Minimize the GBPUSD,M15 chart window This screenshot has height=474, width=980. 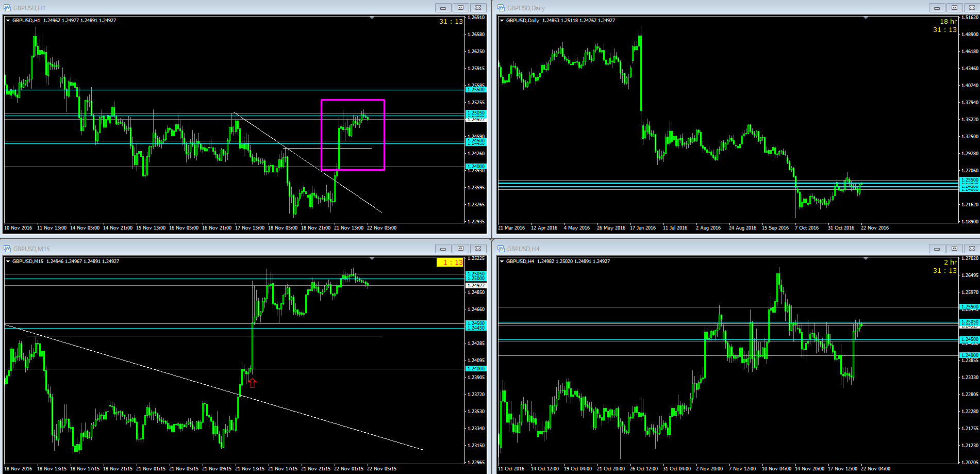443,249
